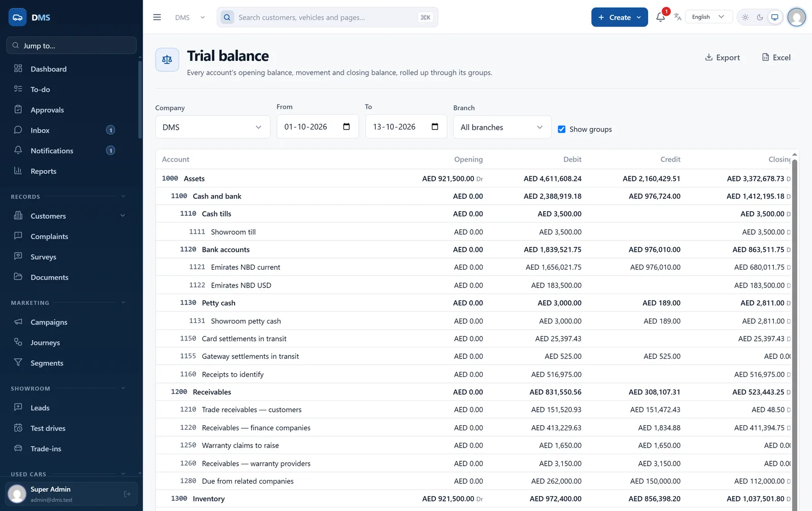
Task: Open the From date calendar picker
Action: click(x=346, y=126)
